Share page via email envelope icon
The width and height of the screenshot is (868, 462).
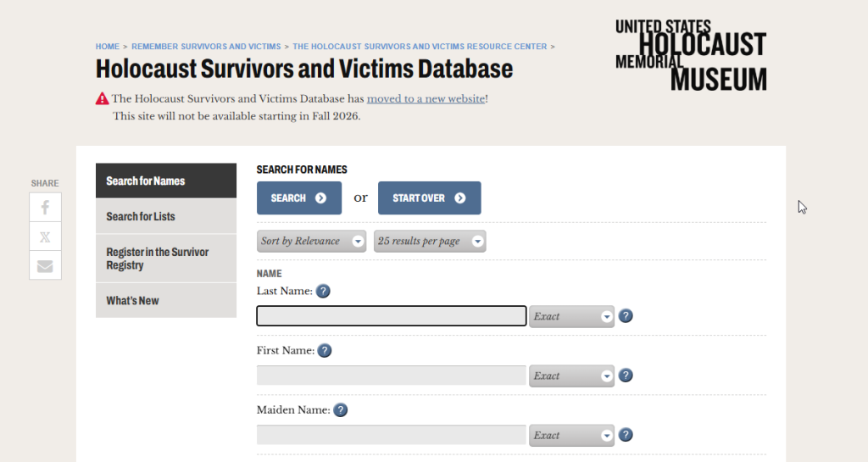coord(46,266)
